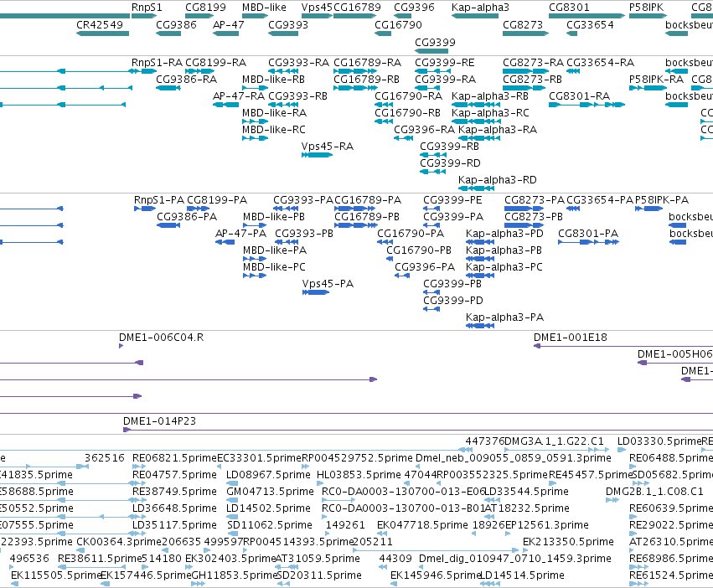Image resolution: width=713 pixels, height=588 pixels.
Task: Click the CG9399-PD protein label
Action: (x=453, y=301)
